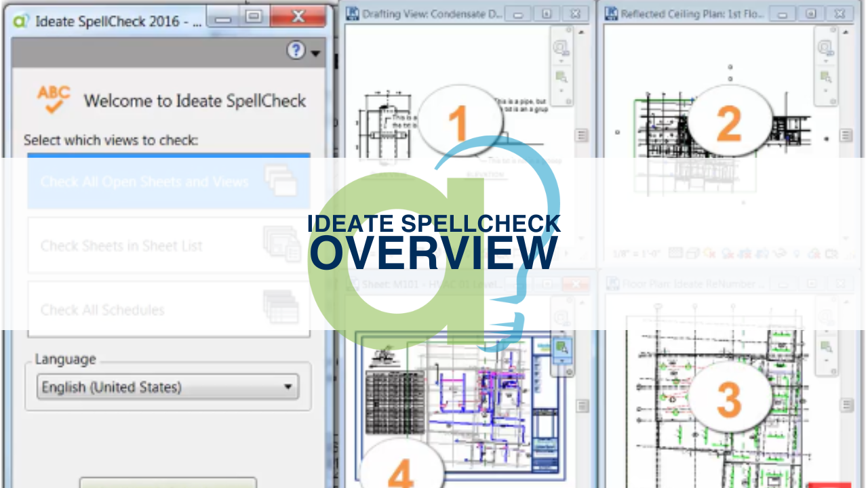Open the help question mark icon
The image size is (868, 488).
pos(296,50)
